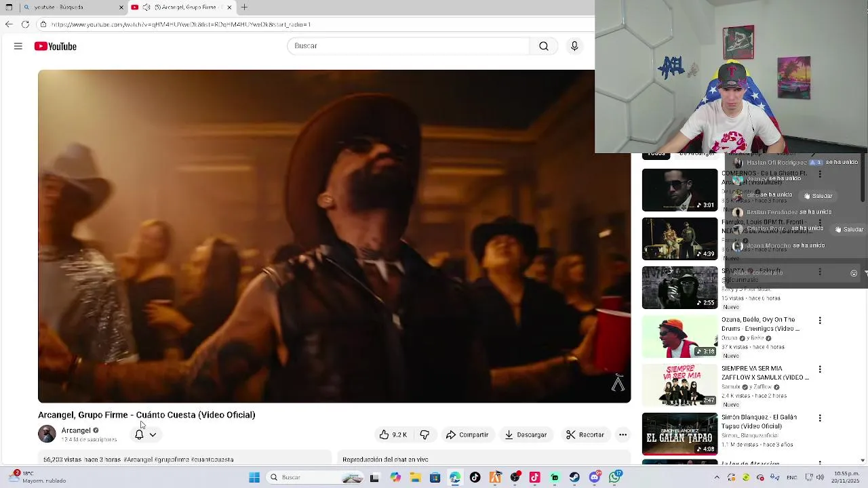The width and height of the screenshot is (868, 488).
Task: Share the video with Compartir
Action: 467,434
